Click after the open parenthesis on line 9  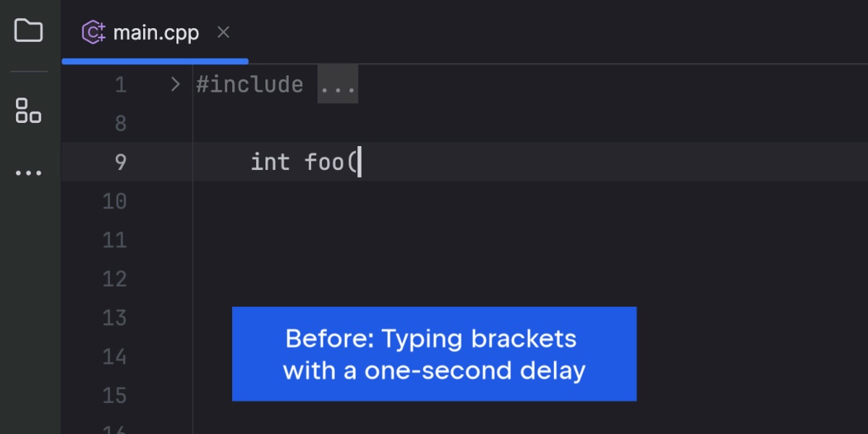359,162
